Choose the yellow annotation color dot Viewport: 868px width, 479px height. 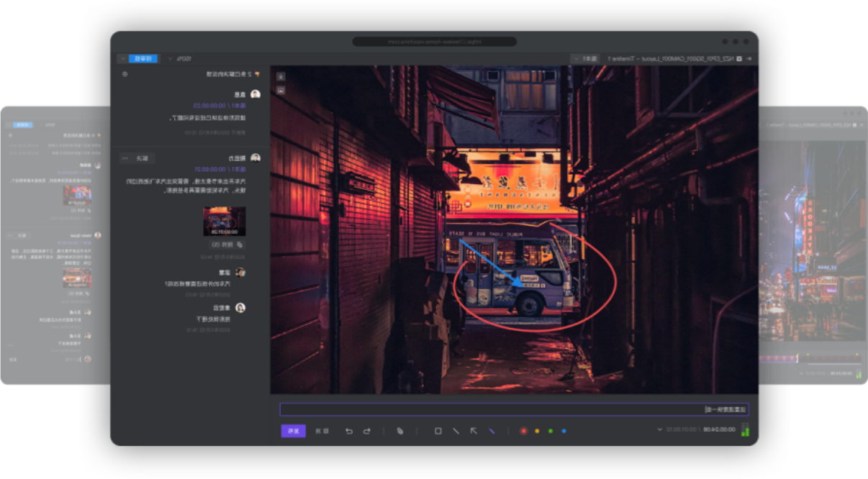pyautogui.click(x=537, y=431)
